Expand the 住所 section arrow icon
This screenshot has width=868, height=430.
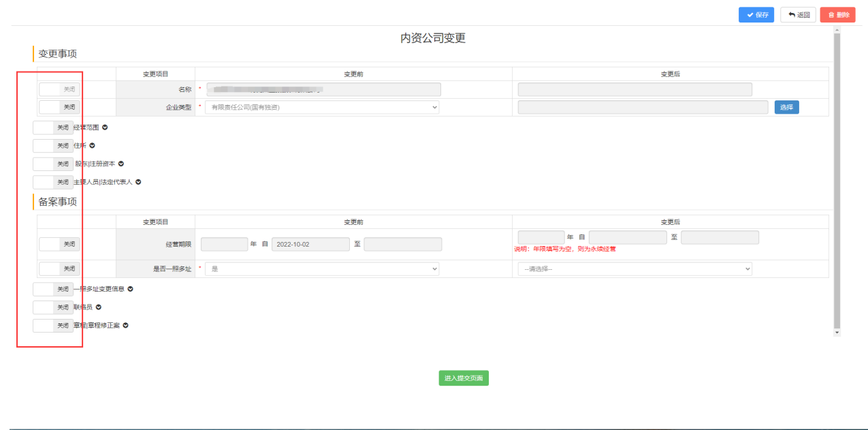point(93,146)
